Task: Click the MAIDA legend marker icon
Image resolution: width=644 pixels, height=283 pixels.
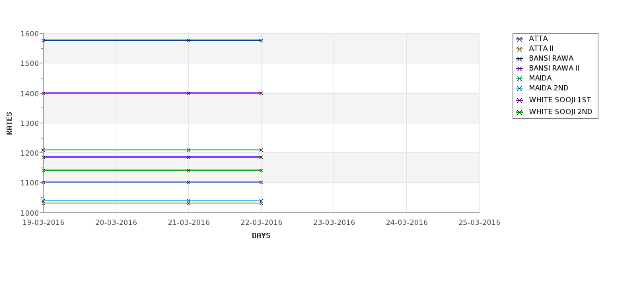Action: coord(520,79)
